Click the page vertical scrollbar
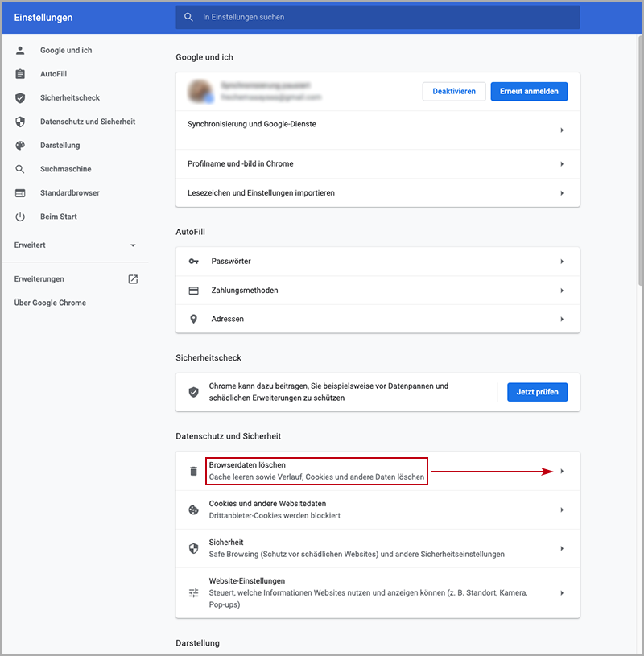Viewport: 644px width, 656px height. (640, 161)
